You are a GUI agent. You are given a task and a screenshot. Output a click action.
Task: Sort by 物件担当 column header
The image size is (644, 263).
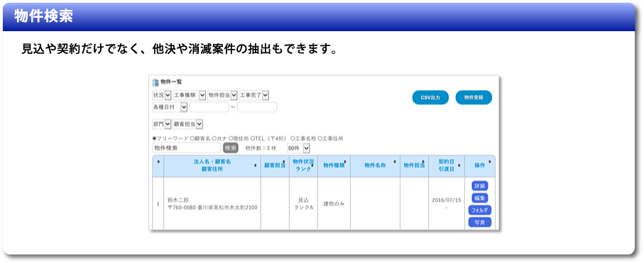pyautogui.click(x=414, y=166)
